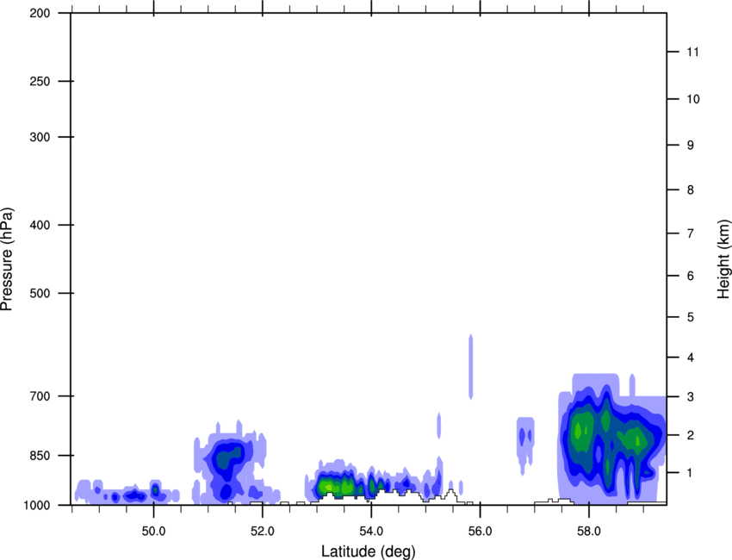Click the 50.0 latitude label

coord(153,532)
